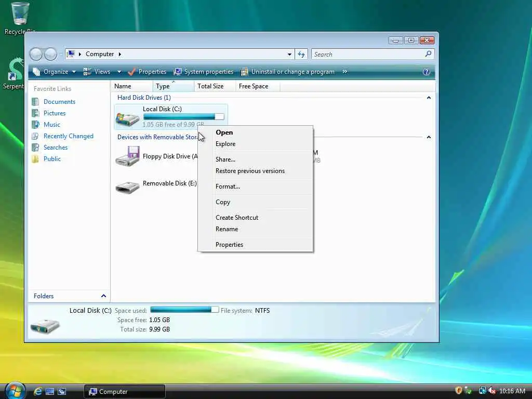Click the security shield tray icon

458,391
